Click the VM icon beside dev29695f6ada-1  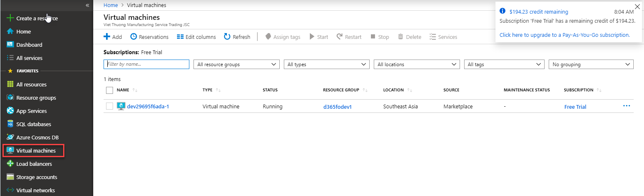pyautogui.click(x=121, y=106)
